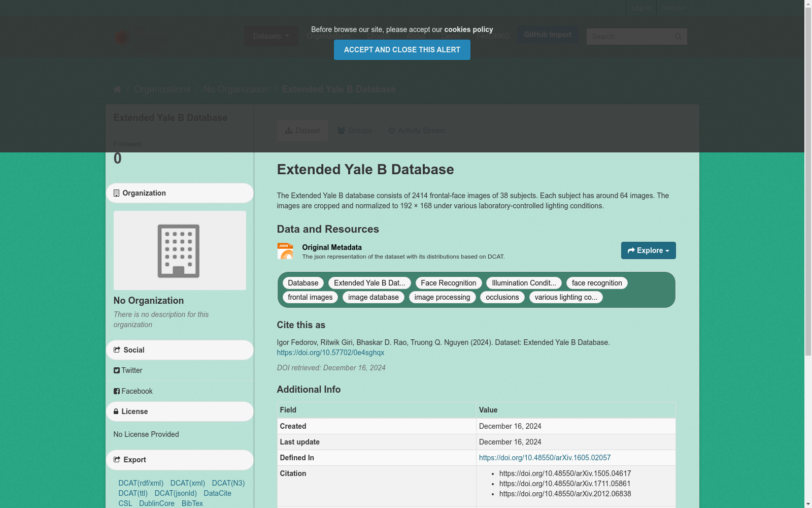Select the occlusions tag
812x508 pixels.
tap(502, 297)
